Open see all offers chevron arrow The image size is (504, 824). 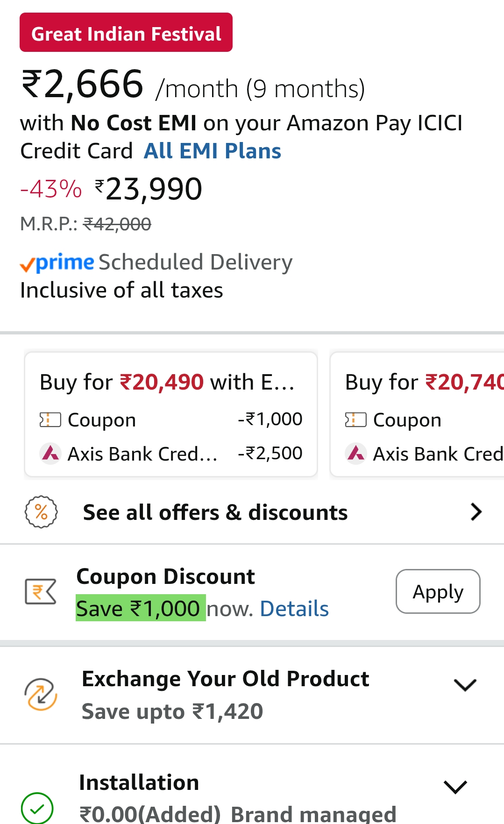point(476,512)
